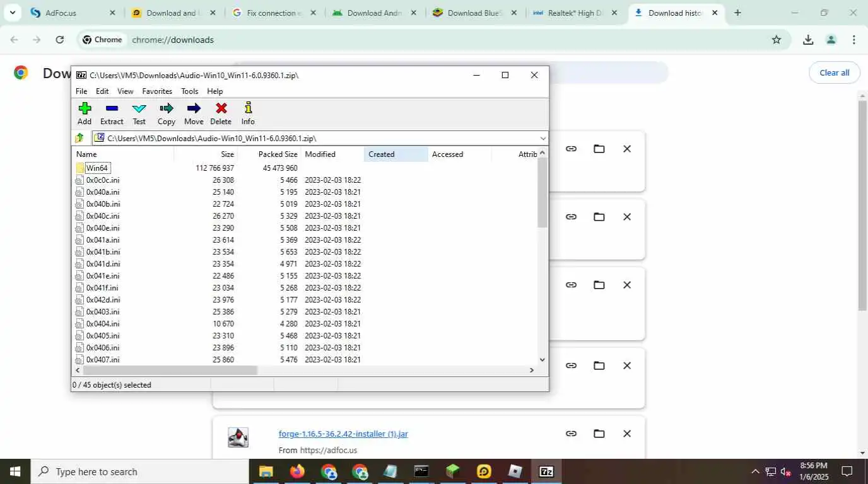Select the 0x040e.ini file
The image size is (868, 484).
tap(102, 228)
